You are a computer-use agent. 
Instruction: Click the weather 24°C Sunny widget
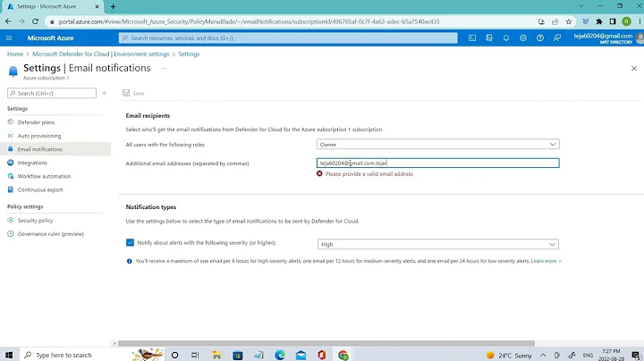coord(509,356)
